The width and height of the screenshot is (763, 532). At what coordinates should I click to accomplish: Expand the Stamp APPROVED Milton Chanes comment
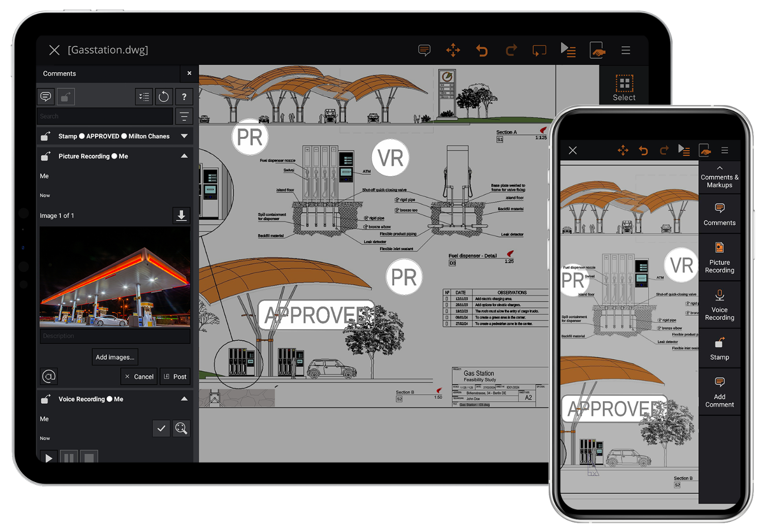click(184, 136)
